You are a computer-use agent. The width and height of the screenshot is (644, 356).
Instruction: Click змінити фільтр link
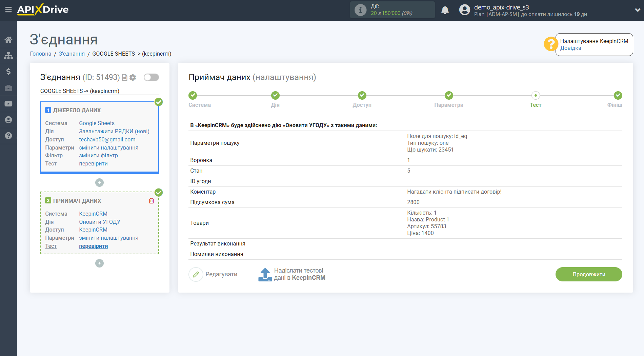[x=98, y=155]
